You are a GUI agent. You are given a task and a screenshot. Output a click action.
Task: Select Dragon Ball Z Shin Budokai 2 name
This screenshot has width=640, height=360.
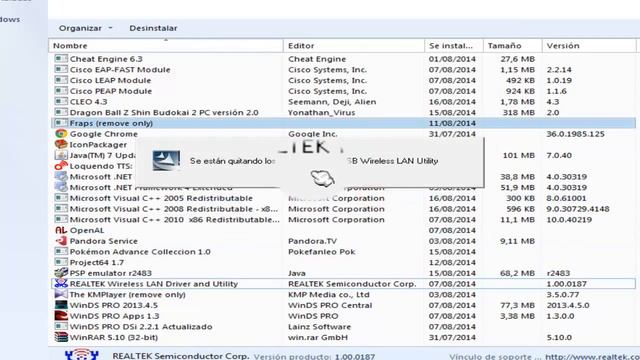(x=164, y=112)
